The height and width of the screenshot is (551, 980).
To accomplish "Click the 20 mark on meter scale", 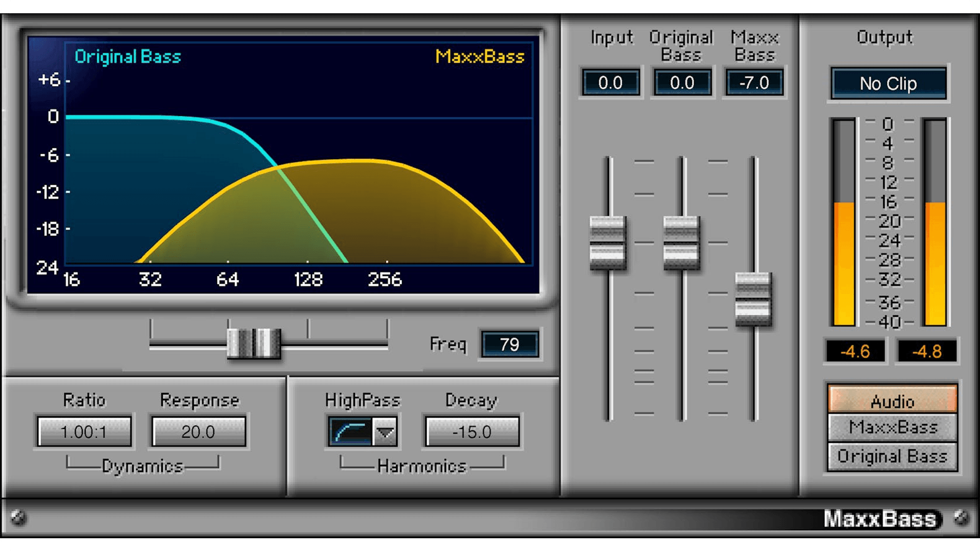I will [x=890, y=221].
